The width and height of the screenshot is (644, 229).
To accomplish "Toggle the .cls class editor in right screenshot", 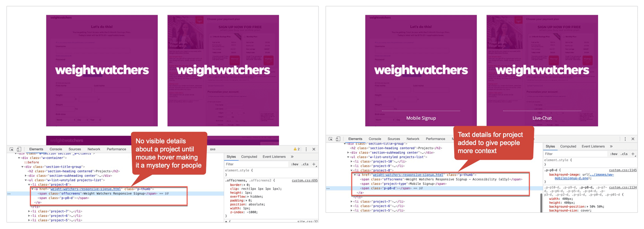I will [624, 154].
